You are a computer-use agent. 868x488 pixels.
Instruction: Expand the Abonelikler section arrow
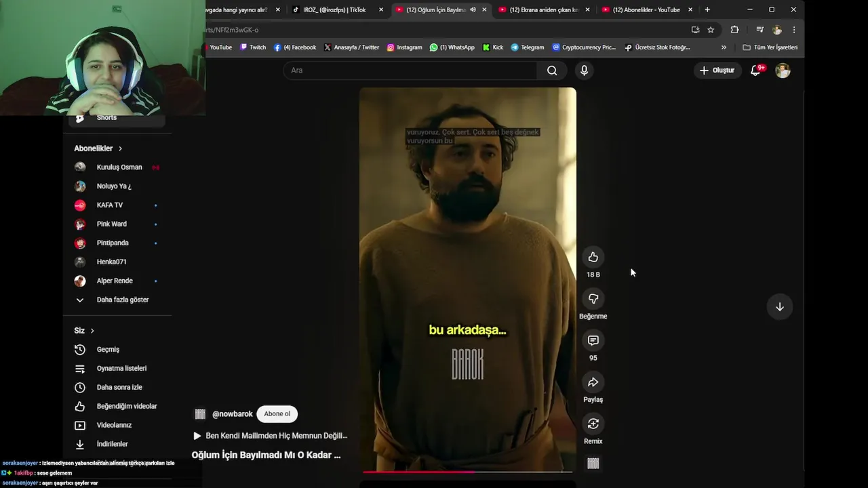tap(120, 148)
